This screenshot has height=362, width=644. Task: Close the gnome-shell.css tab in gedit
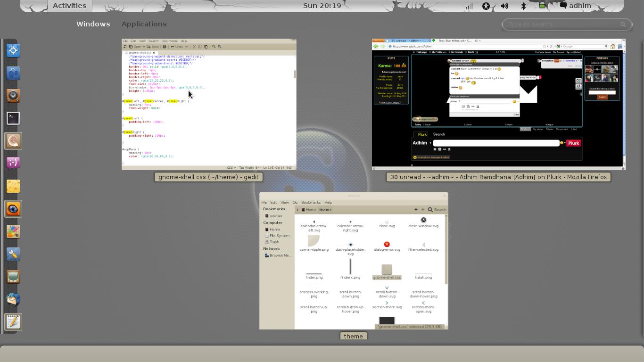[x=154, y=53]
